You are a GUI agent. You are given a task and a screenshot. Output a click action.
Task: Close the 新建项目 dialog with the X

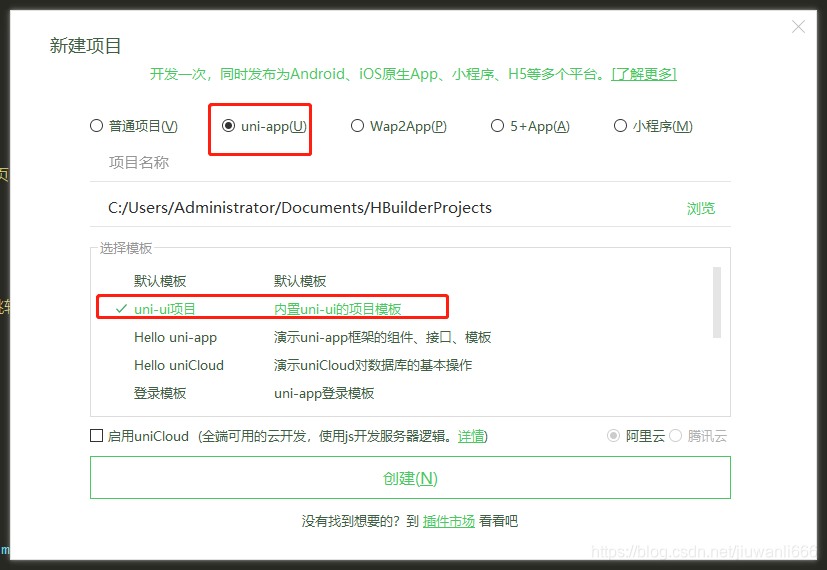click(x=798, y=27)
